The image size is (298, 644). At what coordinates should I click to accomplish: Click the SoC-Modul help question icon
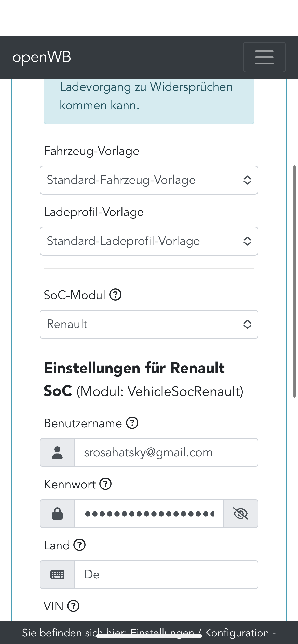(115, 295)
